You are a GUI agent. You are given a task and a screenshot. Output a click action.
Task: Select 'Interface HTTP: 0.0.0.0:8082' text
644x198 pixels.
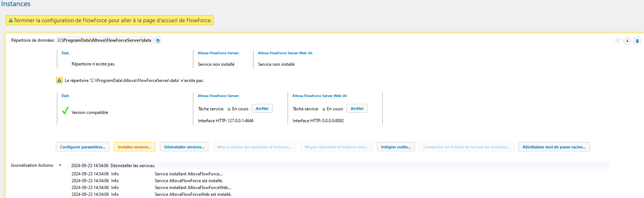318,121
